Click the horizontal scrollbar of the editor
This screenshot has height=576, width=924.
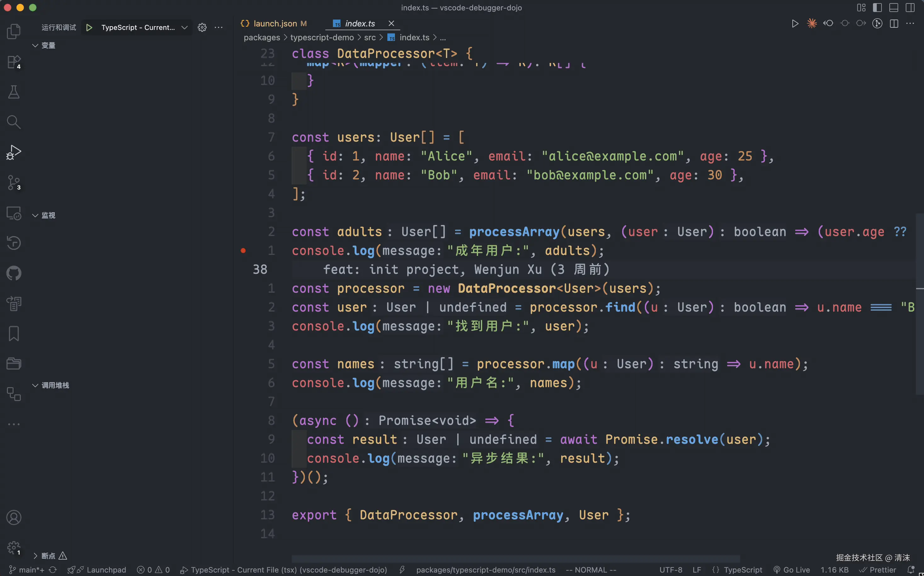point(515,558)
